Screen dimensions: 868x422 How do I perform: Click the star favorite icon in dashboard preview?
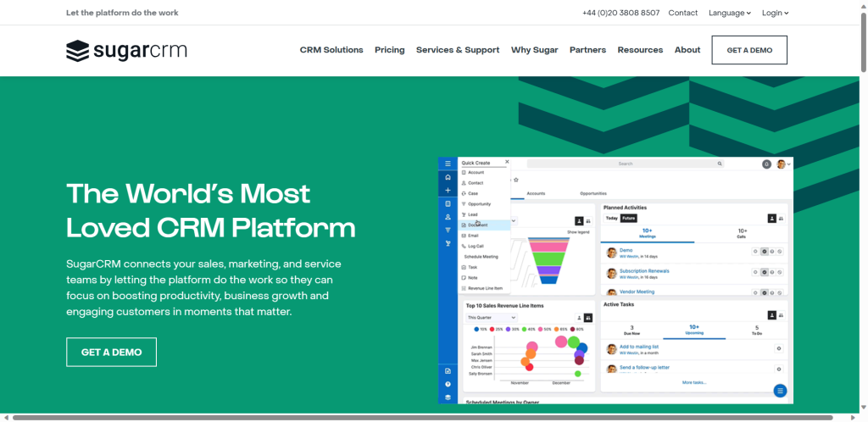click(516, 180)
